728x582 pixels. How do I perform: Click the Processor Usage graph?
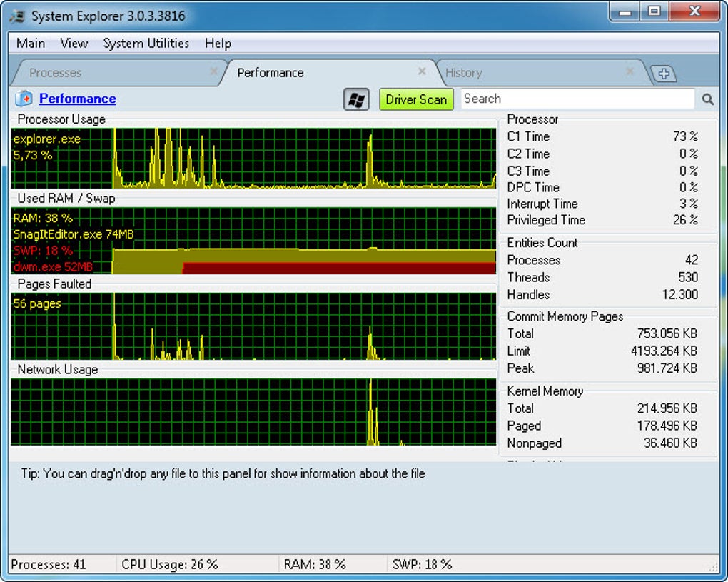253,159
